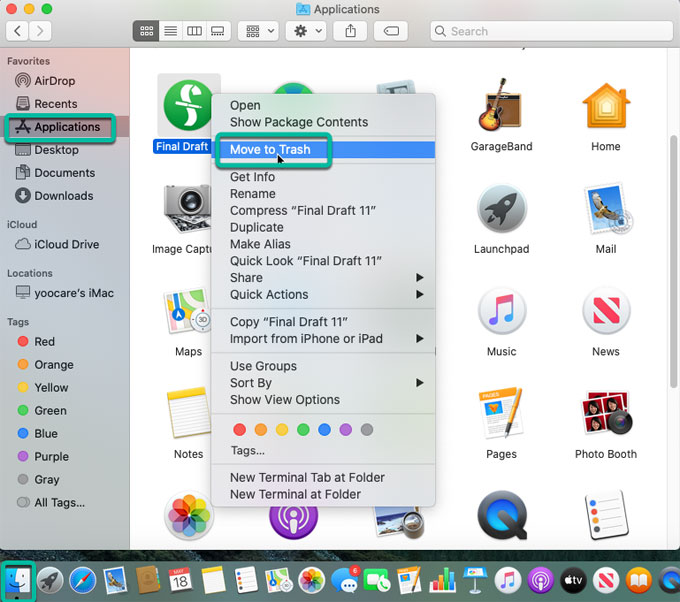Filter by the Orange tag in sidebar
Viewport: 680px width, 602px height.
[x=65, y=364]
